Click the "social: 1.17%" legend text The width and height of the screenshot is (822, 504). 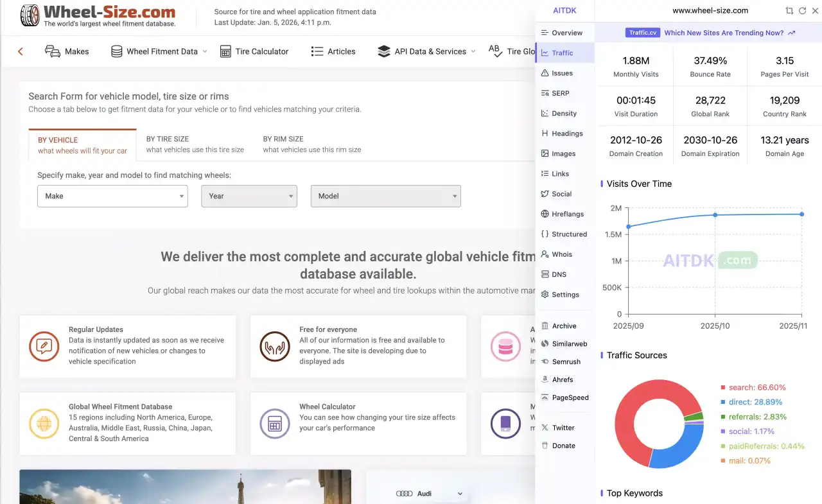[x=751, y=431]
